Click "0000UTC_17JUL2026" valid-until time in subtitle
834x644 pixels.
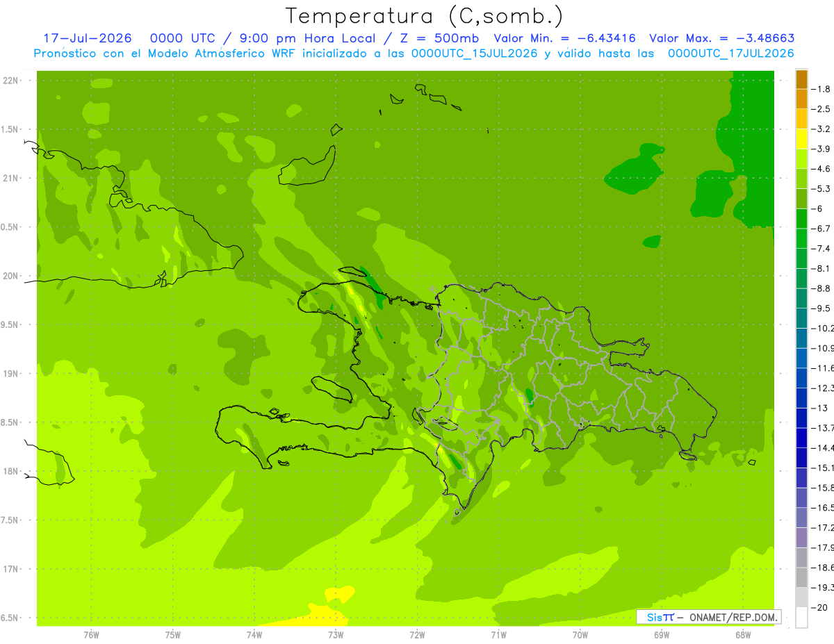pyautogui.click(x=731, y=53)
